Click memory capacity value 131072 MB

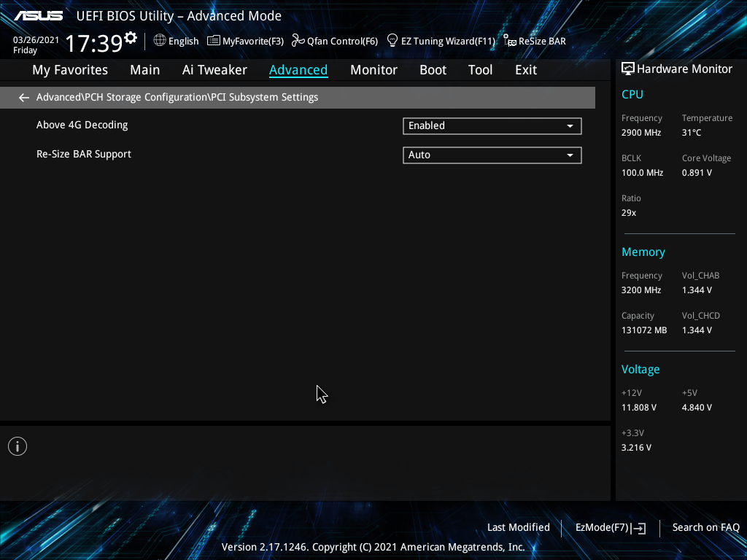[644, 330]
